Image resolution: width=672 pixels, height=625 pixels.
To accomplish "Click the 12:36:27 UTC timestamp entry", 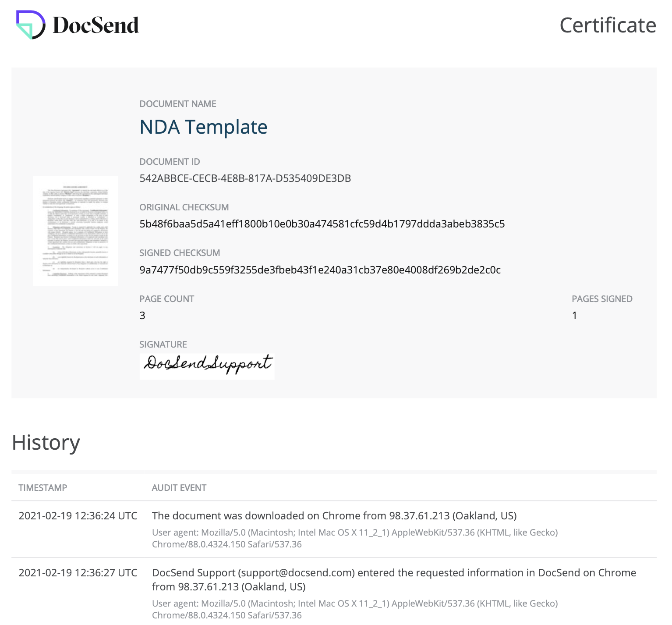I will 78,573.
